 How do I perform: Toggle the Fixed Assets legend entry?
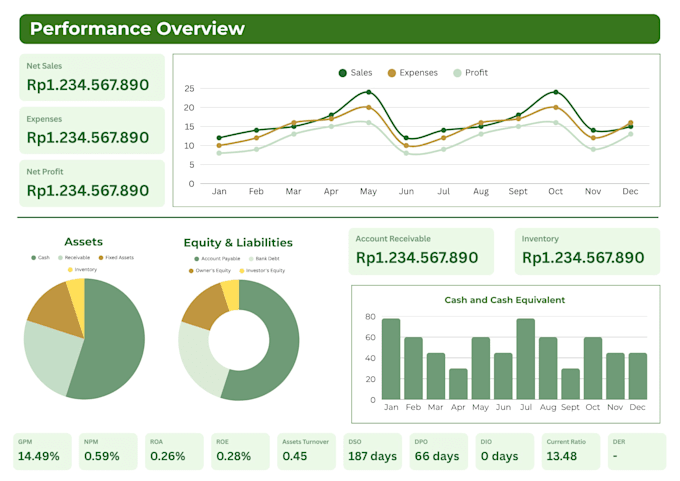coord(116,258)
